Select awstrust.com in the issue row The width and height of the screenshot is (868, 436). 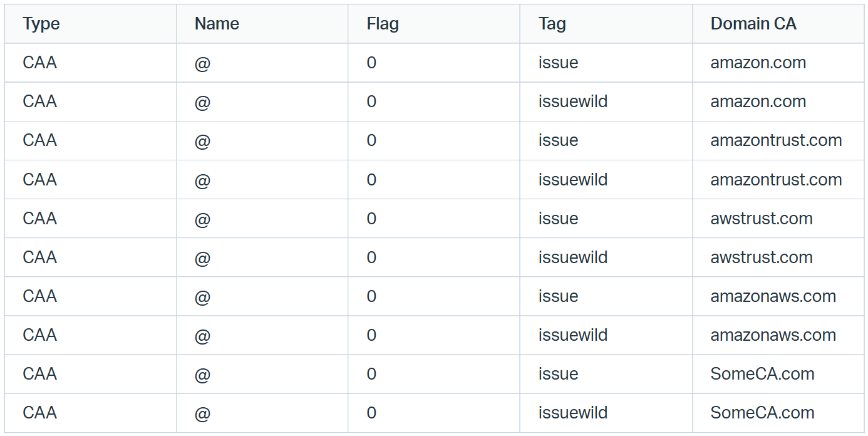pyautogui.click(x=762, y=219)
